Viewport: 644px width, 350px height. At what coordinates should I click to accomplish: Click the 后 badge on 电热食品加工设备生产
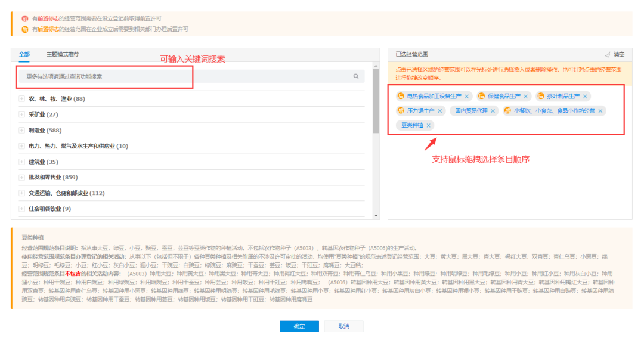tap(401, 96)
